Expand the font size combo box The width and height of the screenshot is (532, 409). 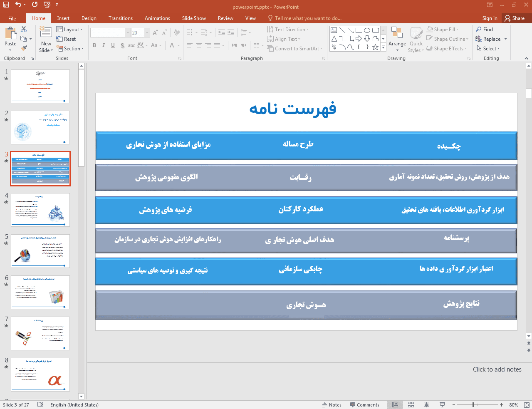click(x=147, y=33)
